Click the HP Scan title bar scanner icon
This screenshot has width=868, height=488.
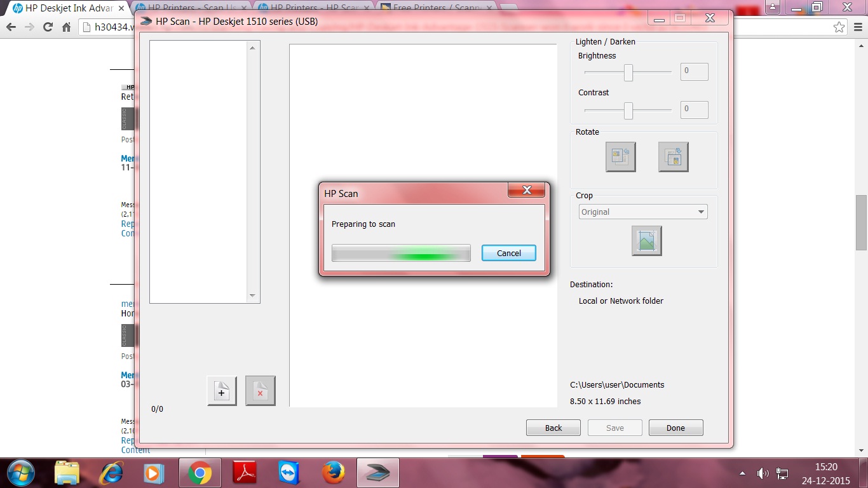(x=146, y=21)
